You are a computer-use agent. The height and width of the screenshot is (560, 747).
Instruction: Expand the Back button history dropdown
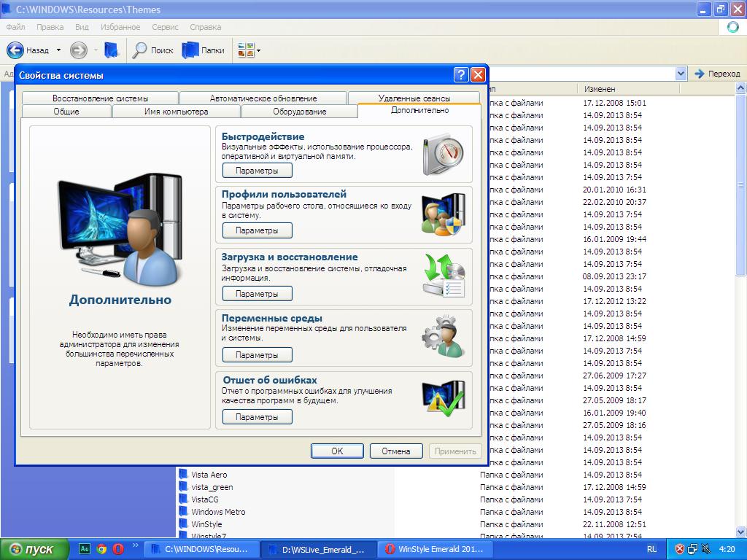pos(59,50)
